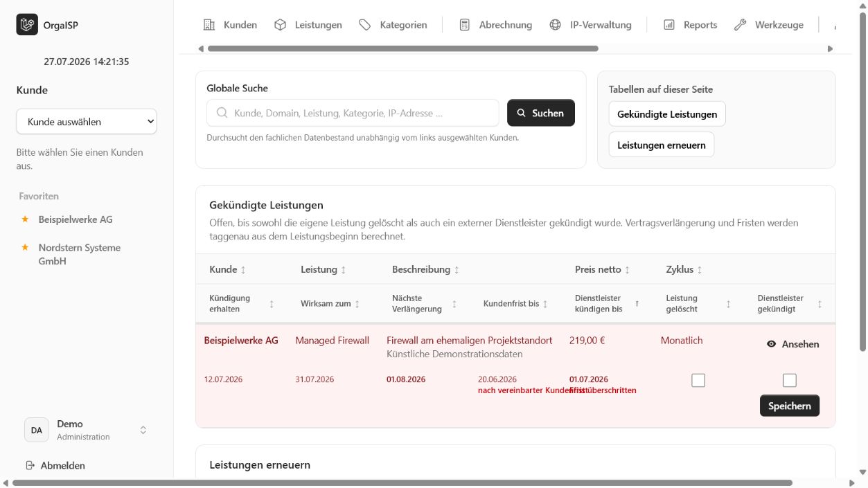Viewport: 868px width, 488px height.
Task: Click the 219,00 € price cell
Action: point(587,341)
